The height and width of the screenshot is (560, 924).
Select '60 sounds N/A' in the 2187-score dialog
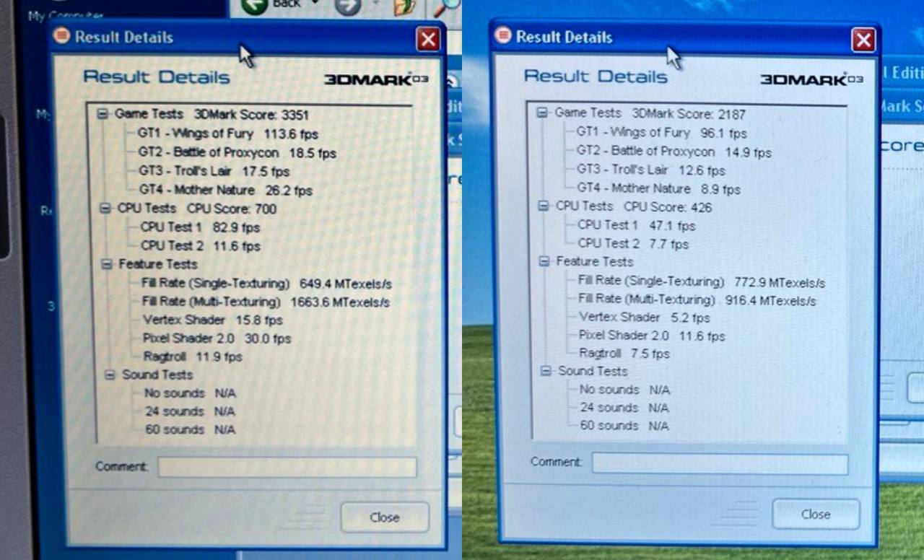(625, 426)
